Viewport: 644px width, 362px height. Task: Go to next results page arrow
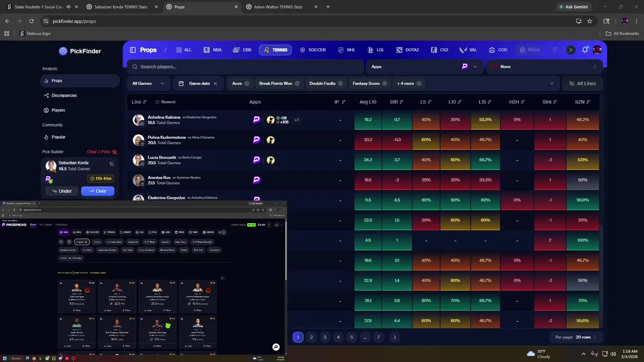tap(394, 337)
